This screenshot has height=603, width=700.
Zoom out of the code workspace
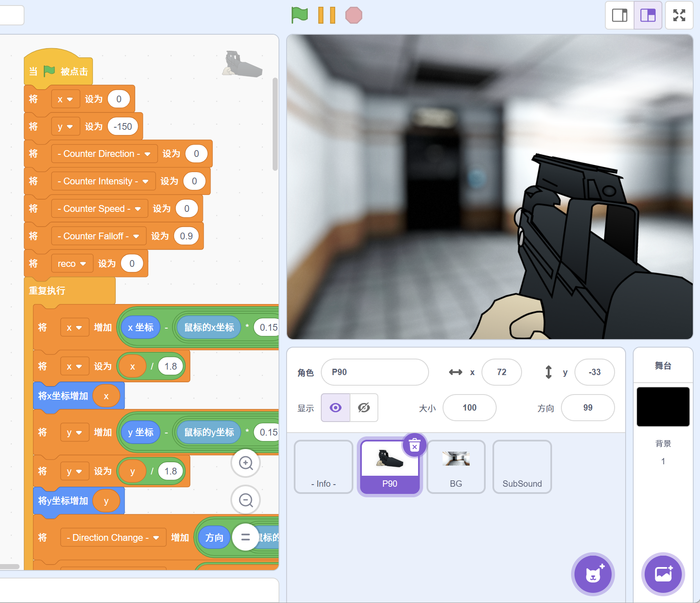[246, 500]
